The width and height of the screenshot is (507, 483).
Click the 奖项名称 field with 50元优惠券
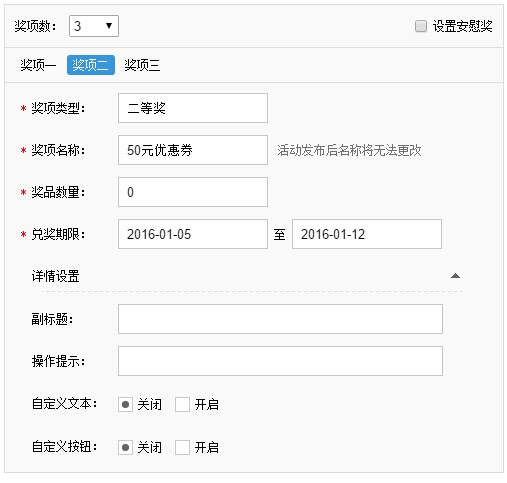tap(193, 150)
